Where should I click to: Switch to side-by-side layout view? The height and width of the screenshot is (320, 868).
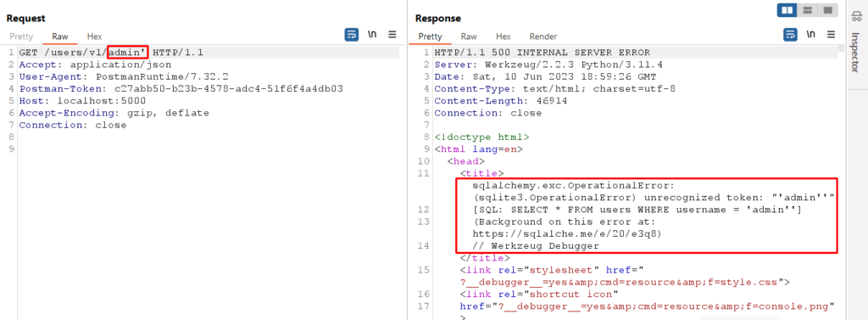787,10
